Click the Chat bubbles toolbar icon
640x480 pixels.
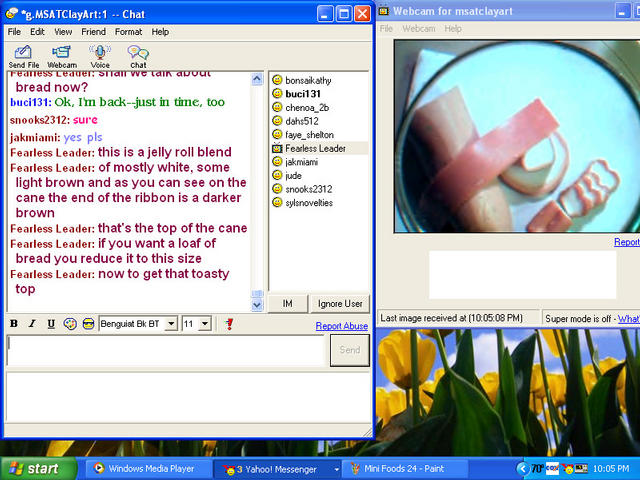coord(138,56)
